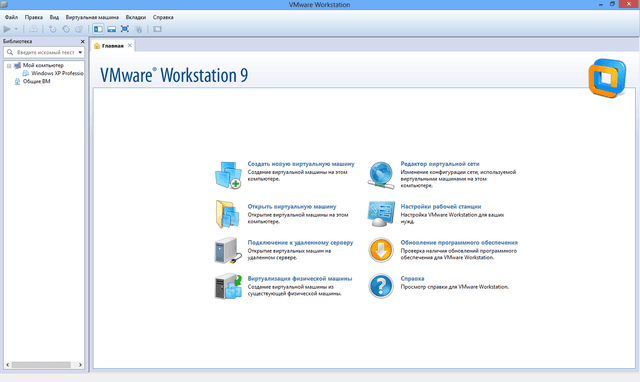Screen dimensions: 640x382
Task: Open the Правка menu
Action: 33,17
